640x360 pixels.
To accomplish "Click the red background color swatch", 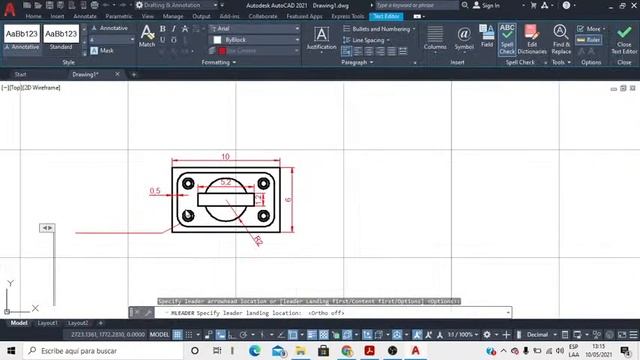I will tap(222, 51).
